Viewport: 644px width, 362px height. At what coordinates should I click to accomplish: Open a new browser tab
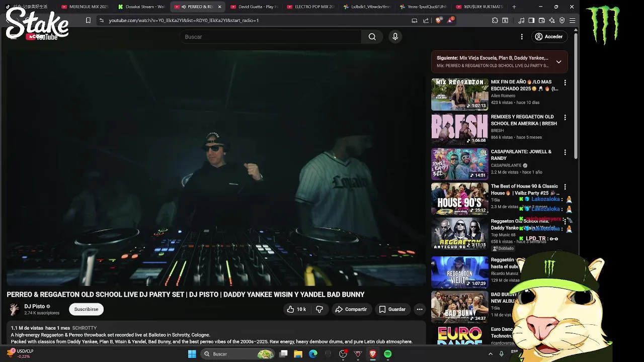(514, 7)
